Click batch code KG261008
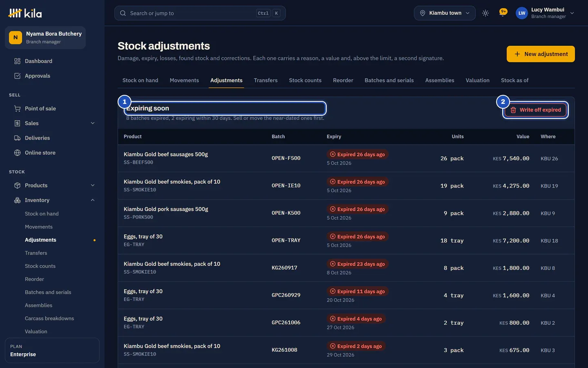The image size is (588, 368). click(285, 350)
